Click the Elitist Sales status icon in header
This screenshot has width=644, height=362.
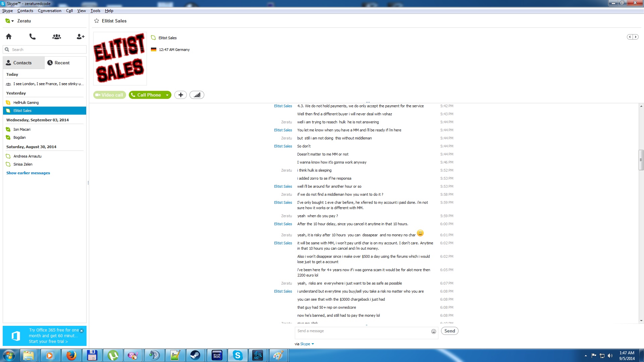(x=153, y=38)
